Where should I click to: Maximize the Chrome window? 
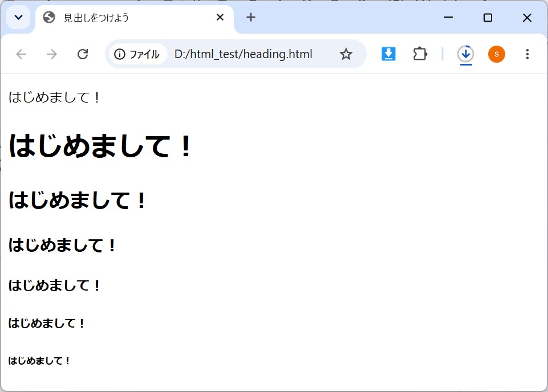coord(488,18)
